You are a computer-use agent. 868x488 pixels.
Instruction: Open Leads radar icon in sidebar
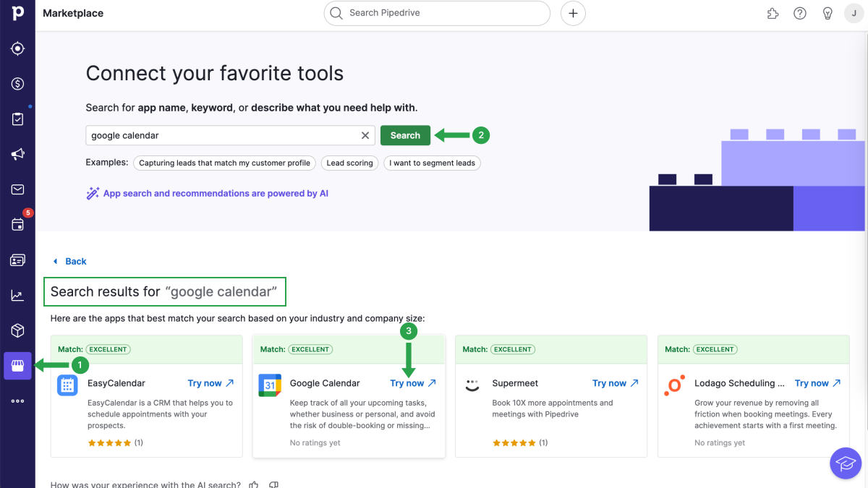(x=17, y=48)
